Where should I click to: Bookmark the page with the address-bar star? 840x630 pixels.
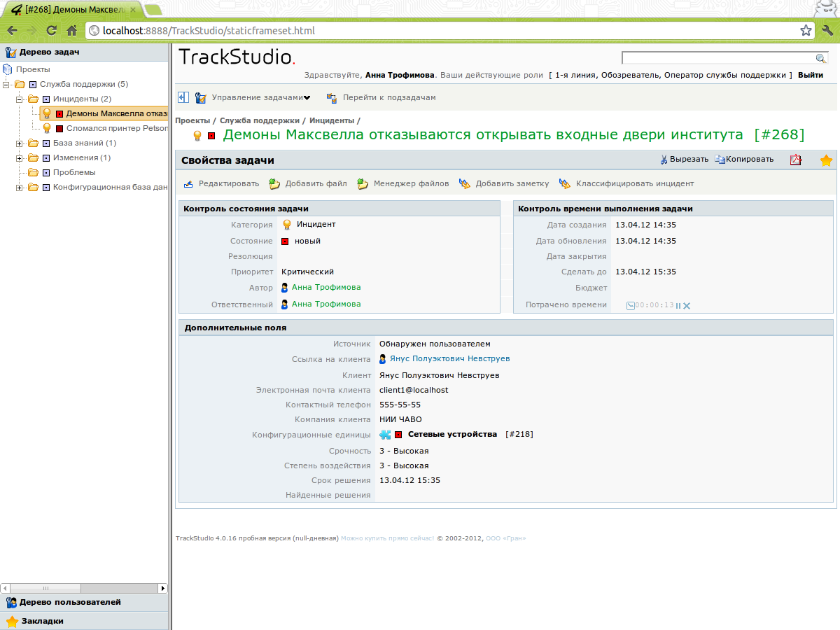[806, 30]
